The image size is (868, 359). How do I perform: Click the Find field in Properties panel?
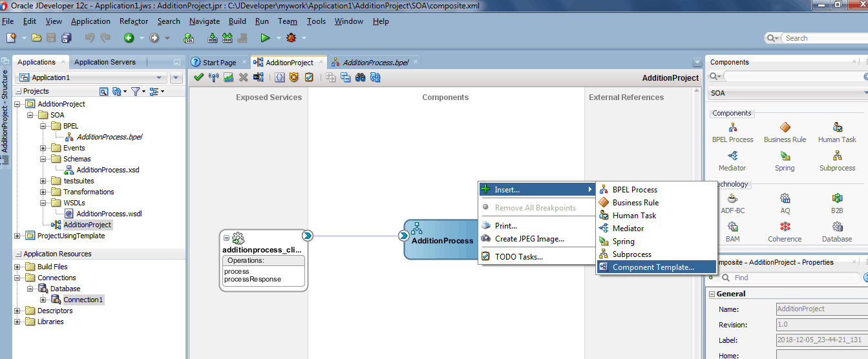click(x=796, y=278)
